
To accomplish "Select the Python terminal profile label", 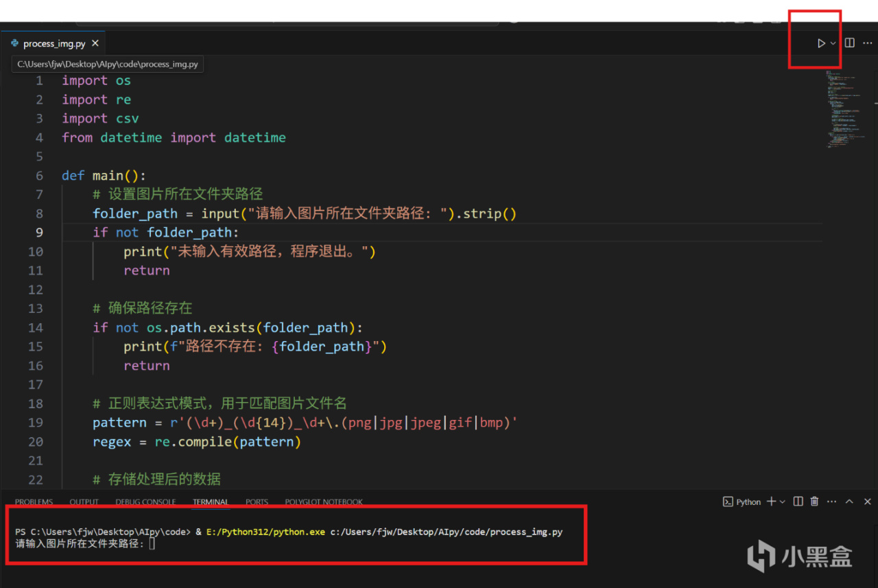I will 742,502.
